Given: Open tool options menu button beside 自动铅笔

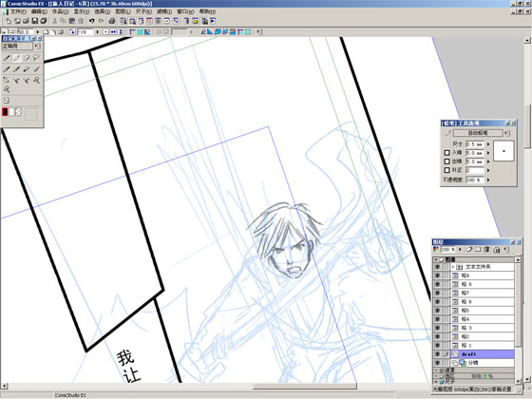Looking at the screenshot, I should [507, 133].
